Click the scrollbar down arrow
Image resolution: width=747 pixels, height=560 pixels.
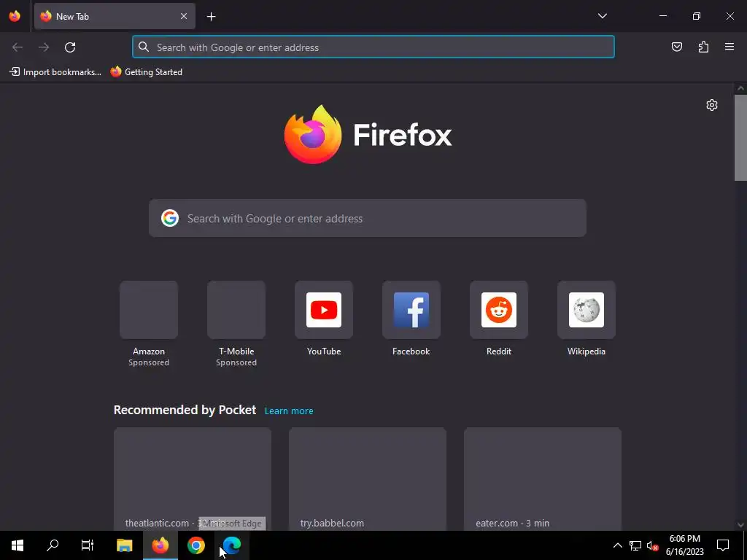point(740,525)
